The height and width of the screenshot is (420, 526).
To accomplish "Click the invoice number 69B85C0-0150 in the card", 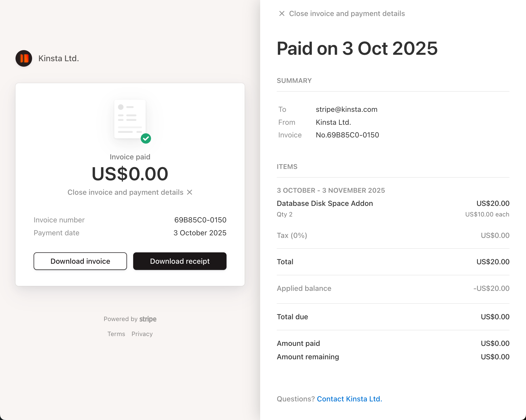I will [x=200, y=220].
